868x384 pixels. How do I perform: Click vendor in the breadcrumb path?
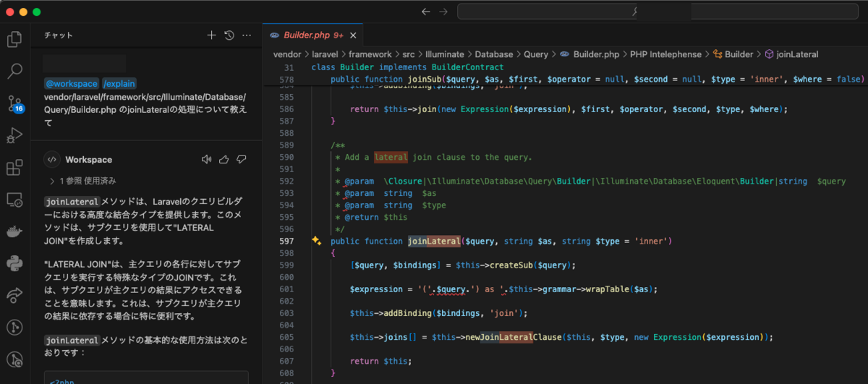(x=287, y=54)
